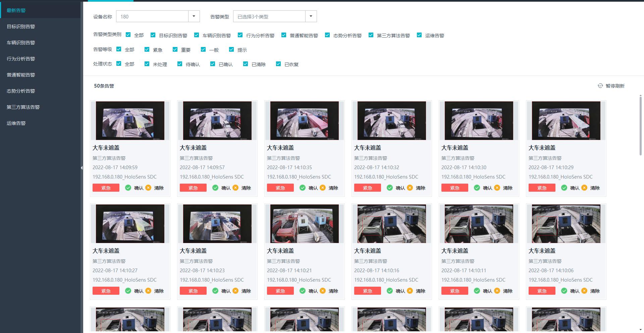Screen dimensions: 644x333
Task: Toggle 已清除 status checkbox
Action: pos(246,64)
